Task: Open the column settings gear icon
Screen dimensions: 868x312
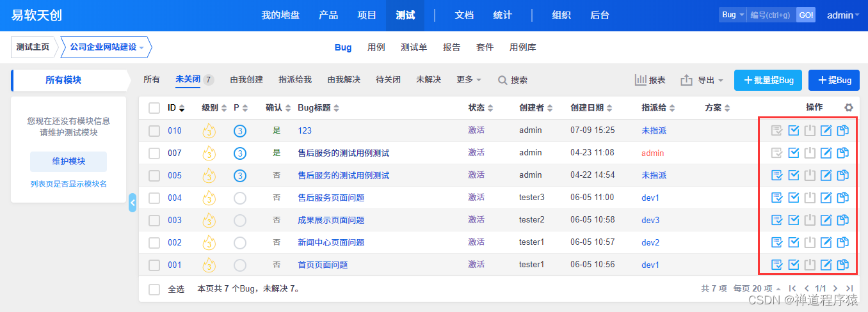Action: click(849, 108)
